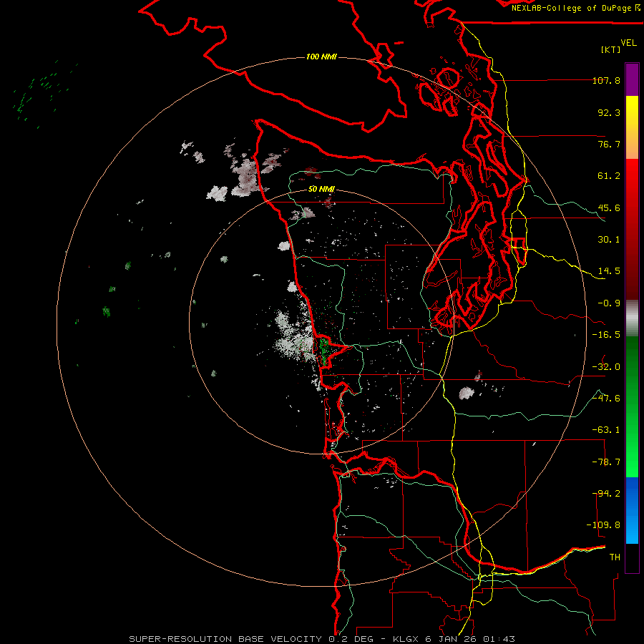Select the 30.1 legend value
Screen dimensions: 644x644
point(609,240)
